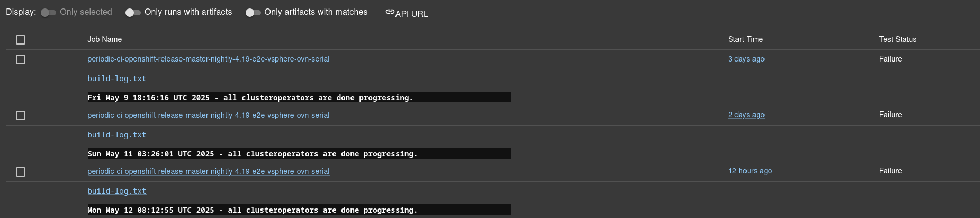Open build-log.txt above the Fri May 9 line
The width and height of the screenshot is (980, 218).
tap(116, 79)
